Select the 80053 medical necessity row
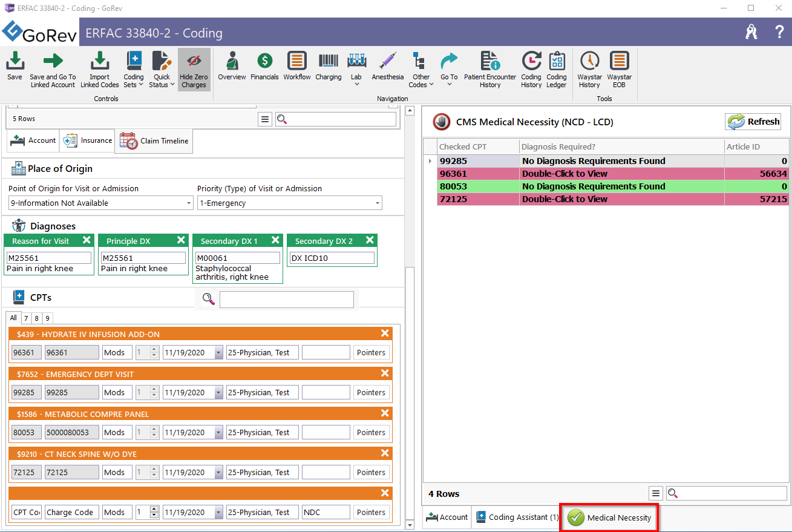Image resolution: width=792 pixels, height=532 pixels. pos(613,186)
